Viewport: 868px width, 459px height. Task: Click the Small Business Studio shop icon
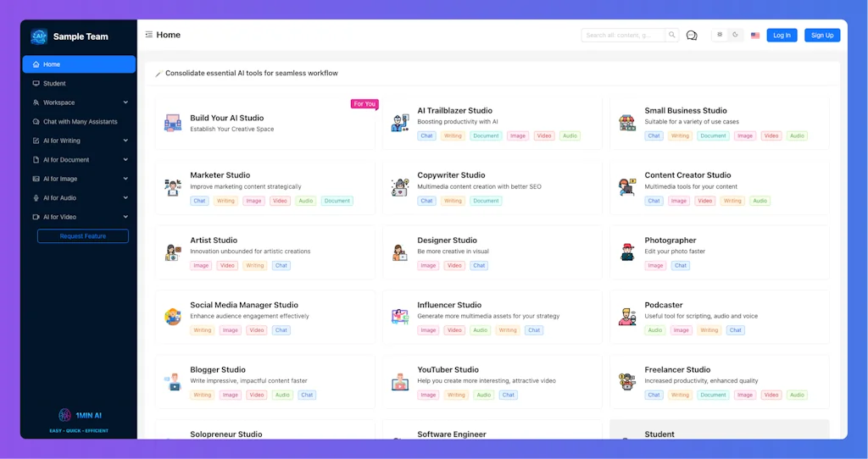coord(627,123)
